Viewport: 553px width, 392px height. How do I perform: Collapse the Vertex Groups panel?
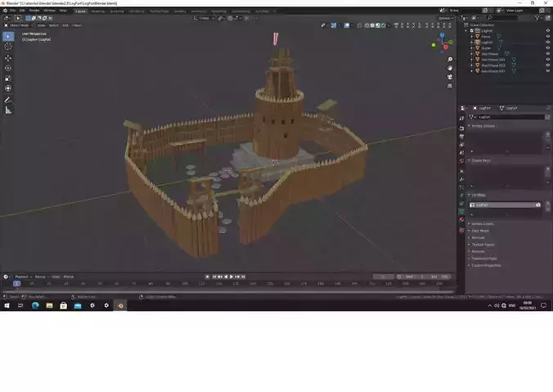[x=482, y=126]
